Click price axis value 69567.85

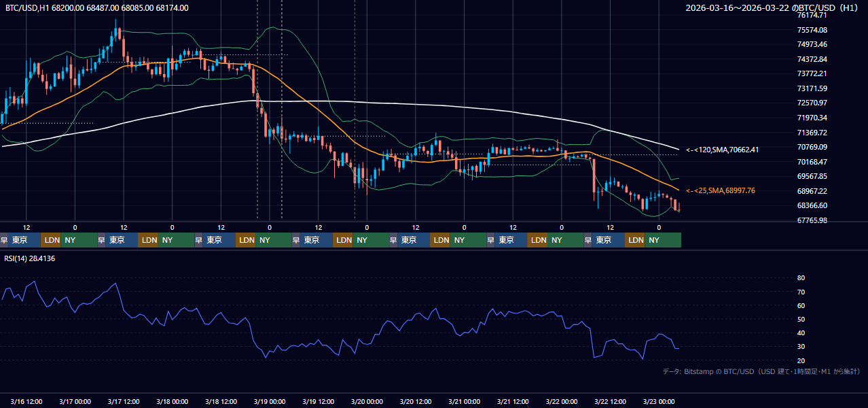(812, 176)
